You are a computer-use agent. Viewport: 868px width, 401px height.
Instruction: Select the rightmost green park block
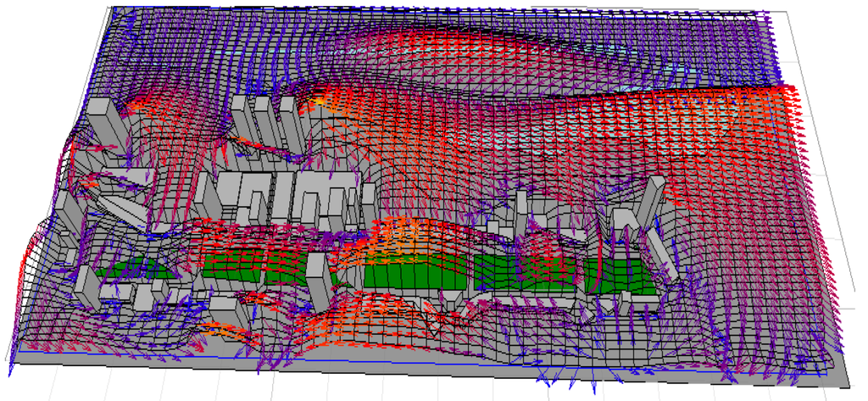[x=619, y=277]
